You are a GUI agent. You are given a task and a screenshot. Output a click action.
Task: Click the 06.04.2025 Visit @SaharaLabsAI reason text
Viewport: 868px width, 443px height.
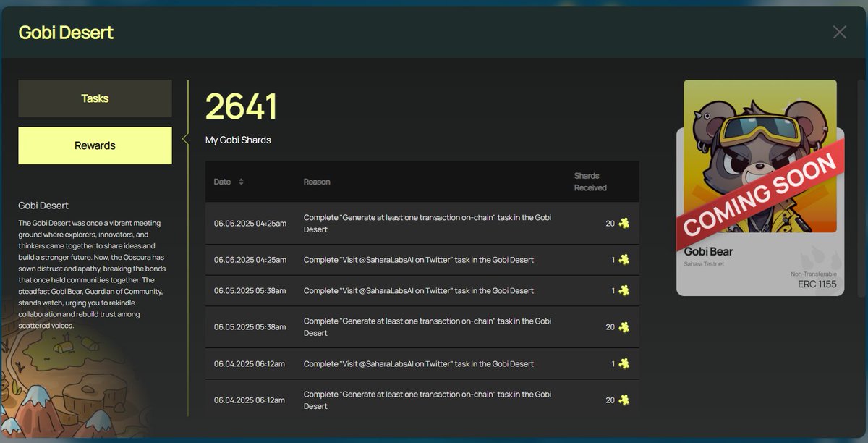pyautogui.click(x=419, y=363)
